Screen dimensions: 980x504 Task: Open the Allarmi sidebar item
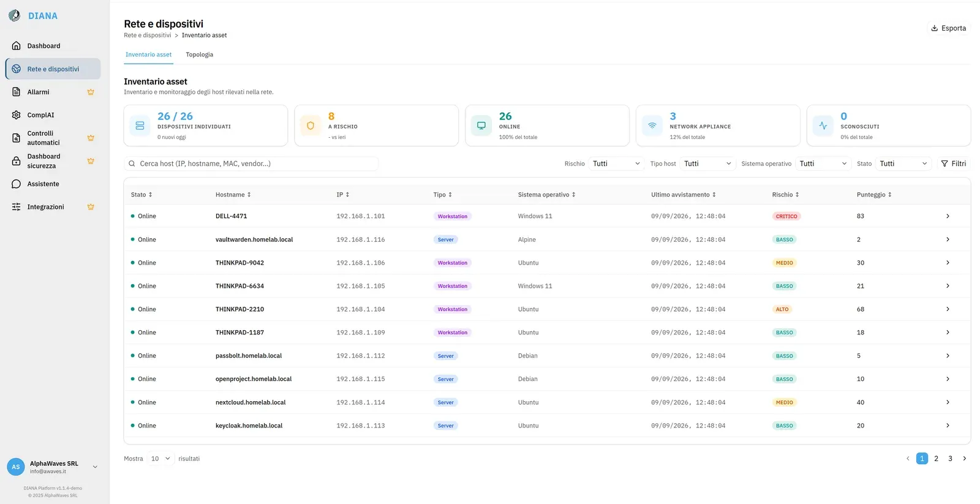pos(53,92)
